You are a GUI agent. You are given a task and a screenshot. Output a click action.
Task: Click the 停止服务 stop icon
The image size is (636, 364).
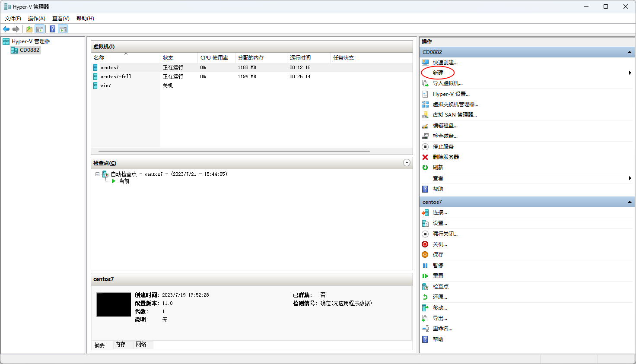coord(425,146)
